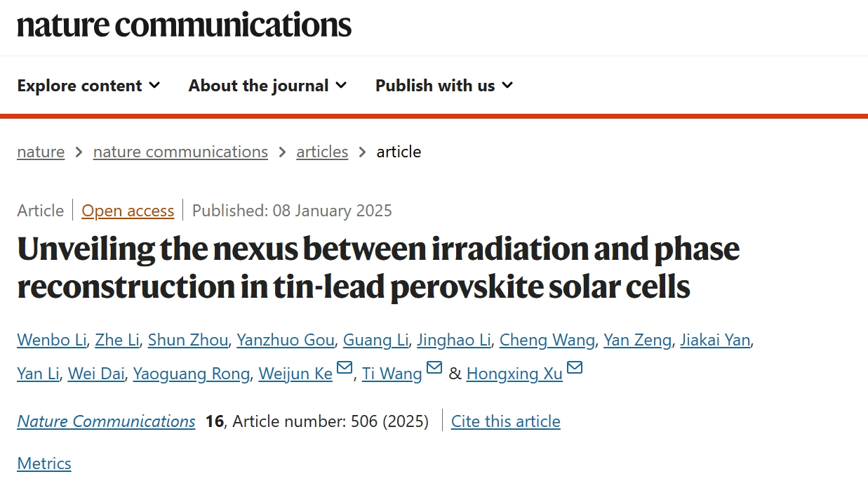Navigate to the articles breadcrumb
Viewport: 868px width, 493px height.
[322, 152]
